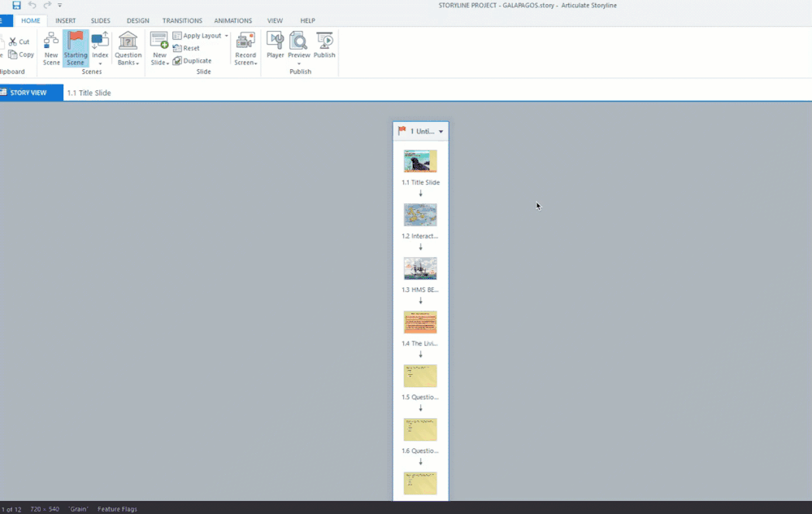Switch to the HOME ribbon tab
Viewport: 812px width, 514px height.
[x=31, y=20]
